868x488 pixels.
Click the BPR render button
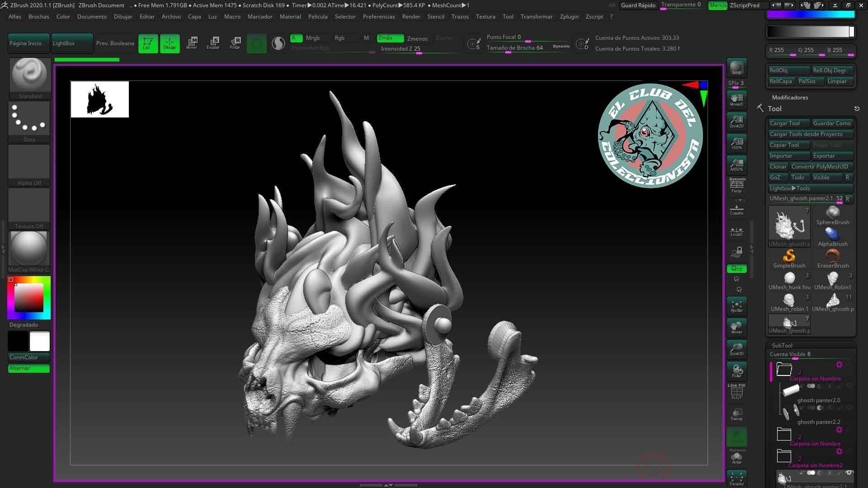736,68
